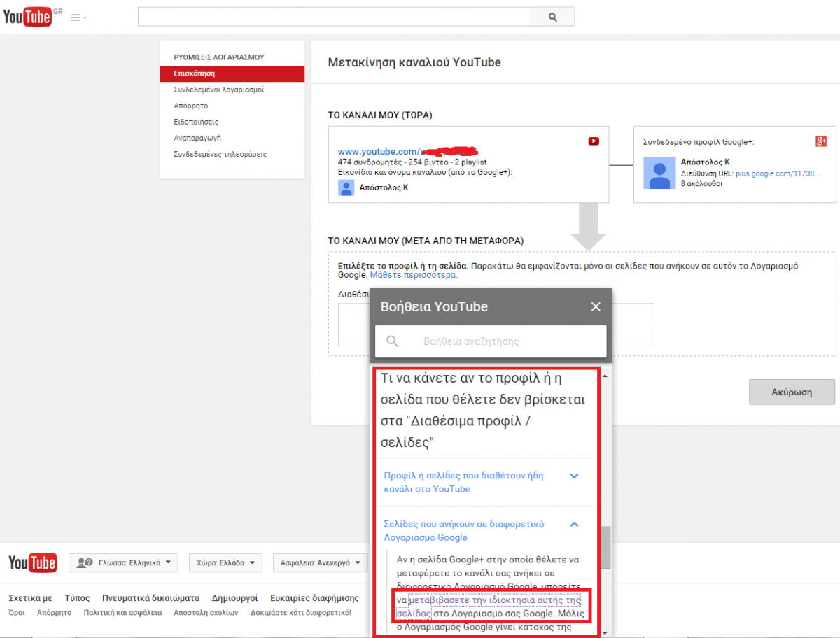
Task: Click the Πνευματικά δικαιώματα footer link
Action: click(x=150, y=598)
